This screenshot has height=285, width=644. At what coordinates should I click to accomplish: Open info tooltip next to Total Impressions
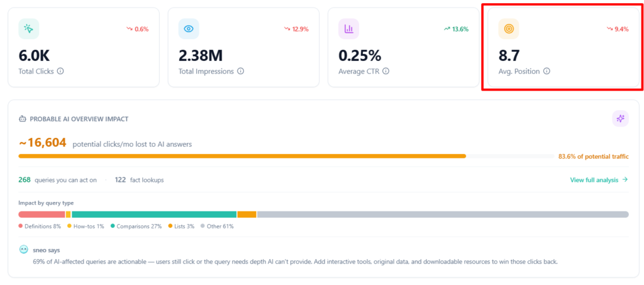coord(241,71)
